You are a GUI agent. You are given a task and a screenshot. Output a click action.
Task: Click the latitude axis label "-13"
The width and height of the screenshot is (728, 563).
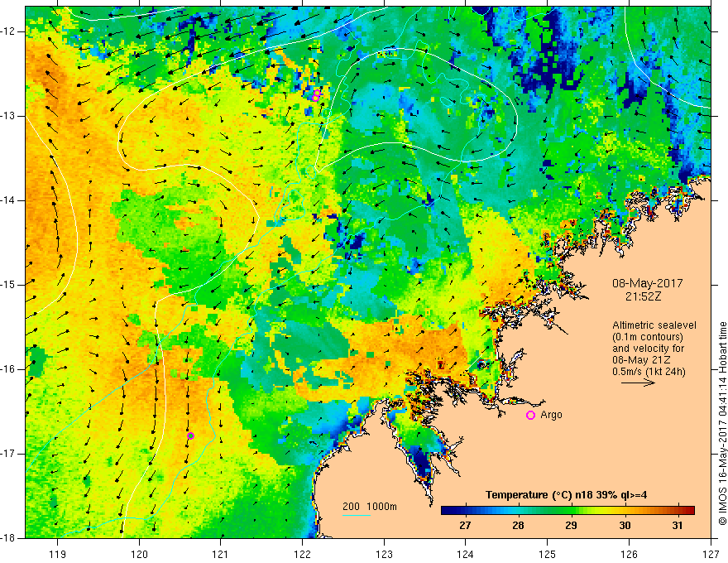[9, 116]
